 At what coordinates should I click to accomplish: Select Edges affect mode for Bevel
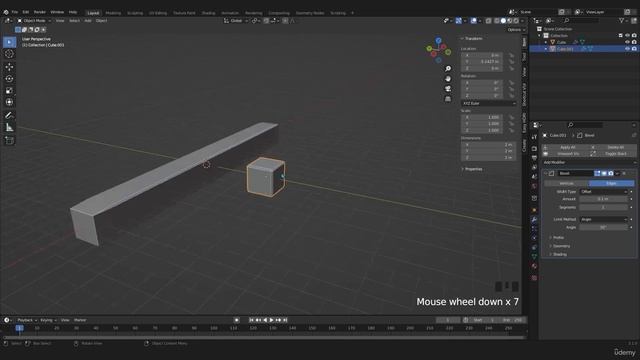coord(611,183)
